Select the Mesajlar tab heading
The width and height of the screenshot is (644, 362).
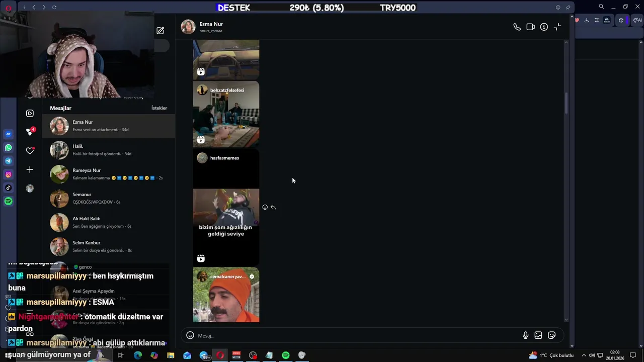(60, 108)
